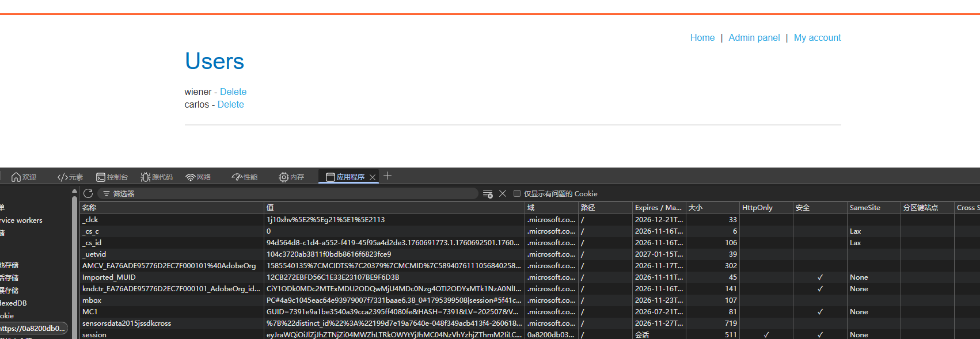Switch to the 元素 (Elements) tab
The image size is (980, 339).
pos(70,177)
